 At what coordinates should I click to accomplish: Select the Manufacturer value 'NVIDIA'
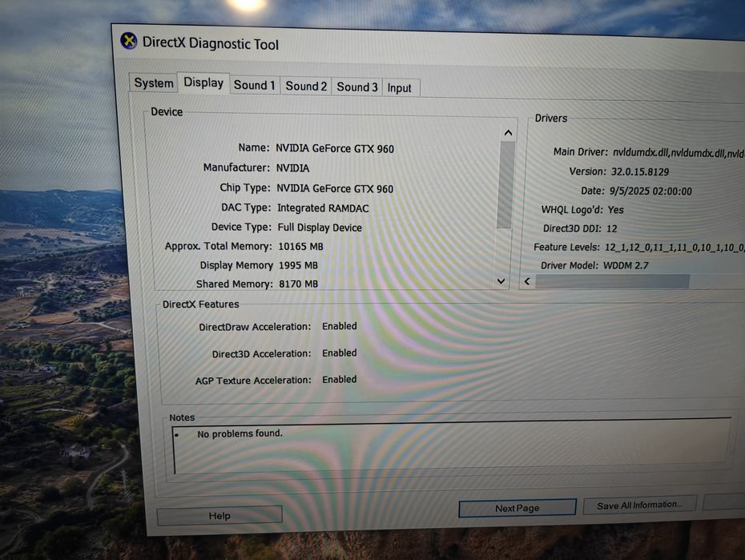click(x=292, y=168)
